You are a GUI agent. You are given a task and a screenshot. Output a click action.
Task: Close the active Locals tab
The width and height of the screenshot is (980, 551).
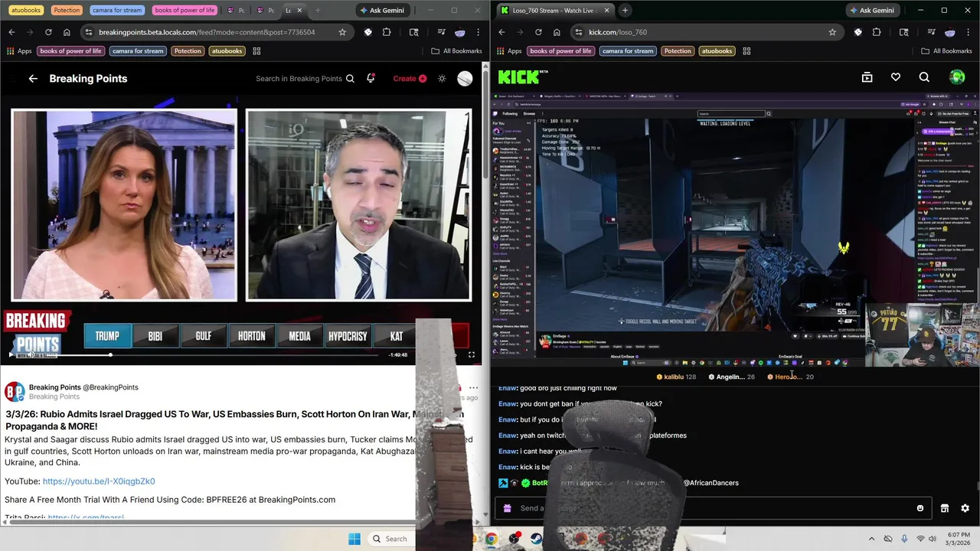299,11
